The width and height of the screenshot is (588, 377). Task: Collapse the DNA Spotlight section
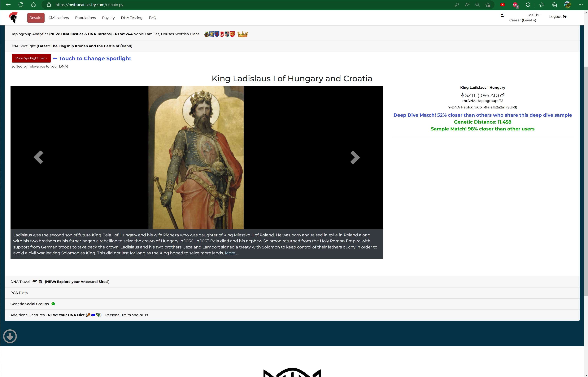(292, 46)
